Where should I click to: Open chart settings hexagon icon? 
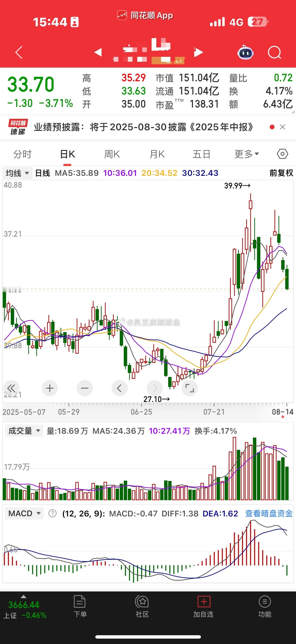pyautogui.click(x=283, y=154)
